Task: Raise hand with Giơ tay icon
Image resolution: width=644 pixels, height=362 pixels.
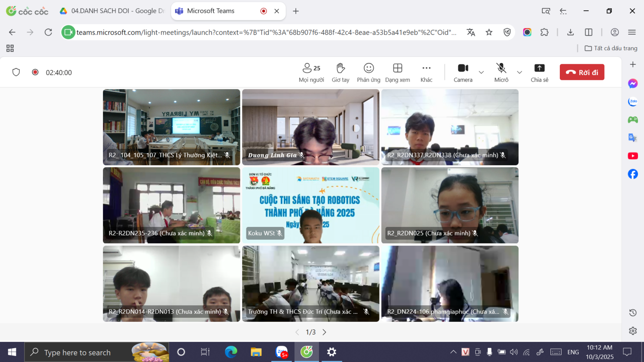Action: click(x=340, y=72)
